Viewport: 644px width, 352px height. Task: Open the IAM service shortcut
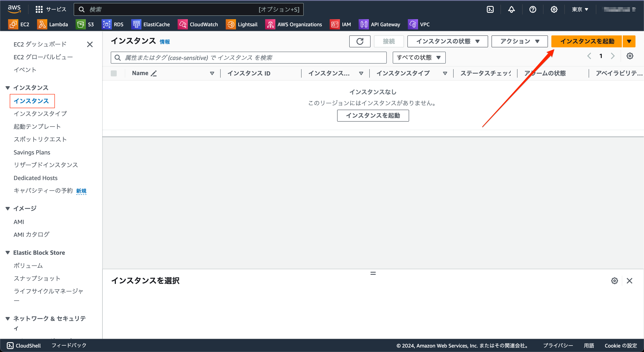tap(340, 24)
